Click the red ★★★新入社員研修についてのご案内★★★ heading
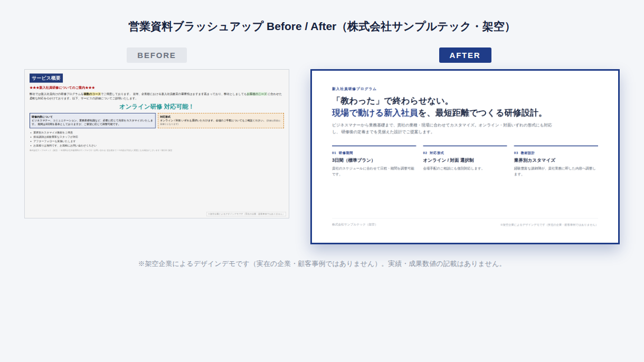Image resolution: width=644 pixels, height=362 pixels. click(62, 88)
